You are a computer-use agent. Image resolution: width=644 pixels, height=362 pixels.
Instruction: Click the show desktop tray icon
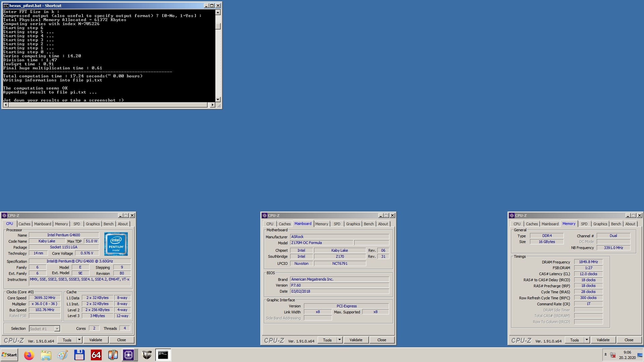[640, 355]
